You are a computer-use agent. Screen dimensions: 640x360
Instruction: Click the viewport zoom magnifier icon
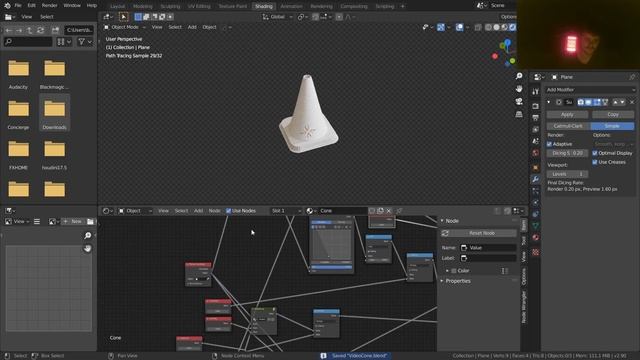[519, 76]
